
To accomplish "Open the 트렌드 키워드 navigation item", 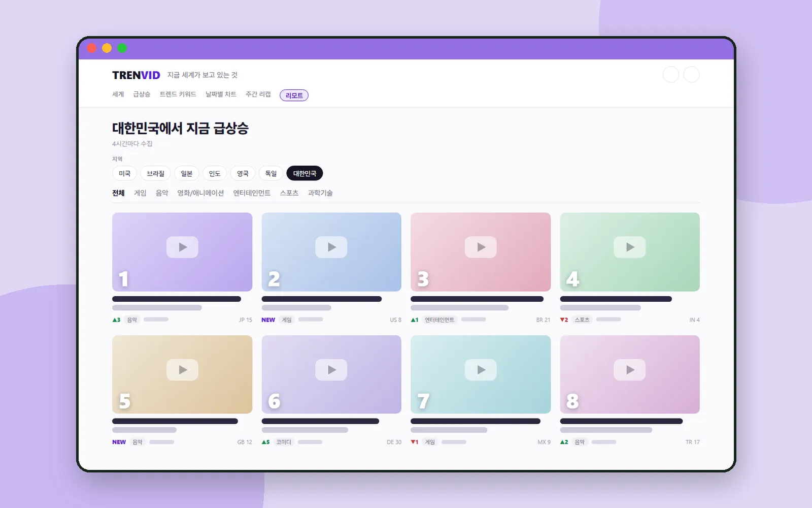I will [x=178, y=94].
